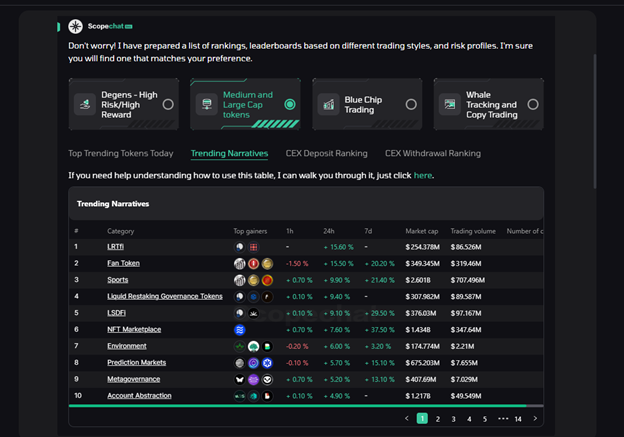Viewport: 624px width, 437px height.
Task: Go to page 4 of the table
Action: (x=469, y=419)
